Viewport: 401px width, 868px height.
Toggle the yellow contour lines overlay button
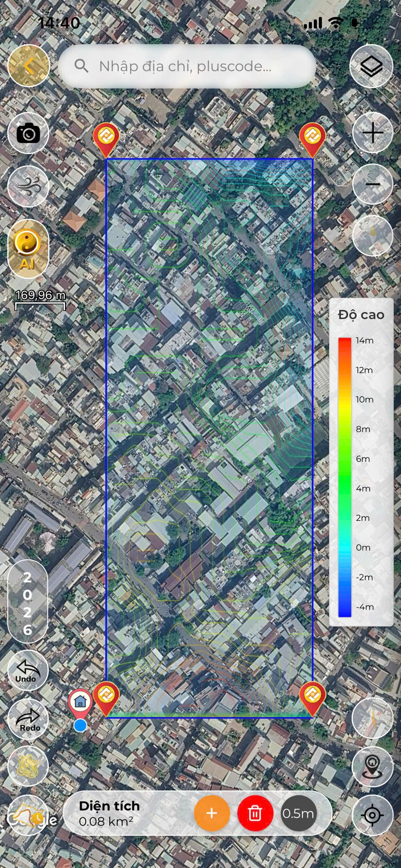pos(28,766)
